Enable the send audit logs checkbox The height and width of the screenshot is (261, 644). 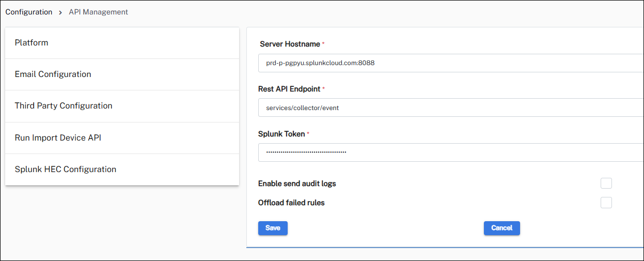[606, 183]
